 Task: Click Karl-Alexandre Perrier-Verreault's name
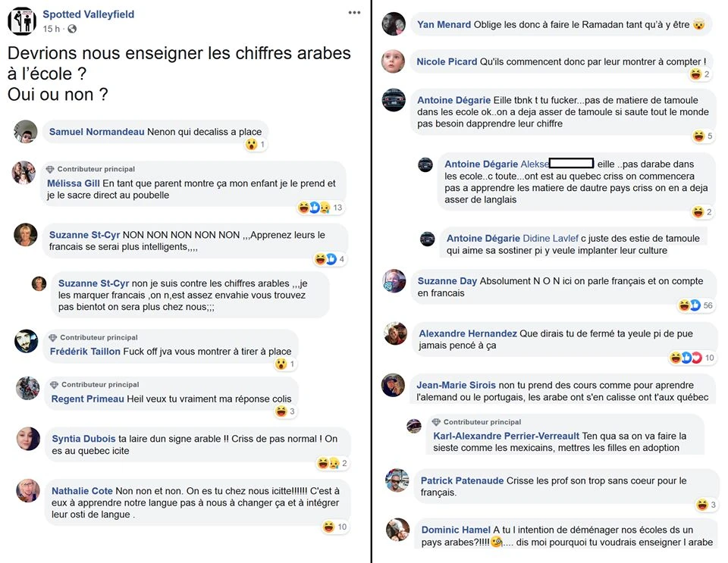point(506,436)
